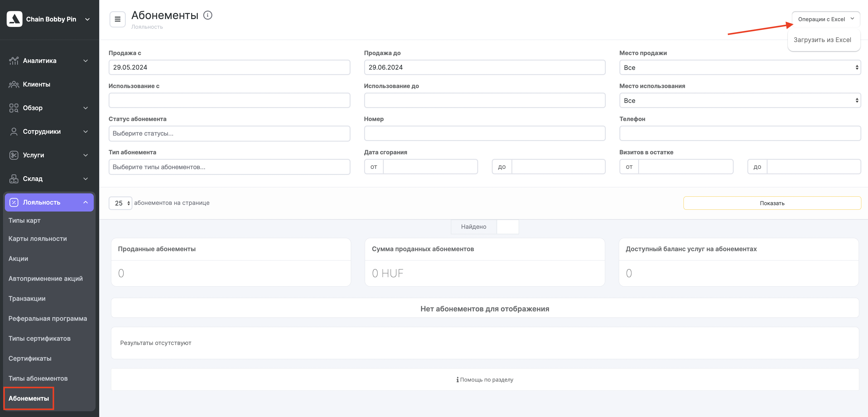Open the Тип абонемента multiselect

(229, 167)
